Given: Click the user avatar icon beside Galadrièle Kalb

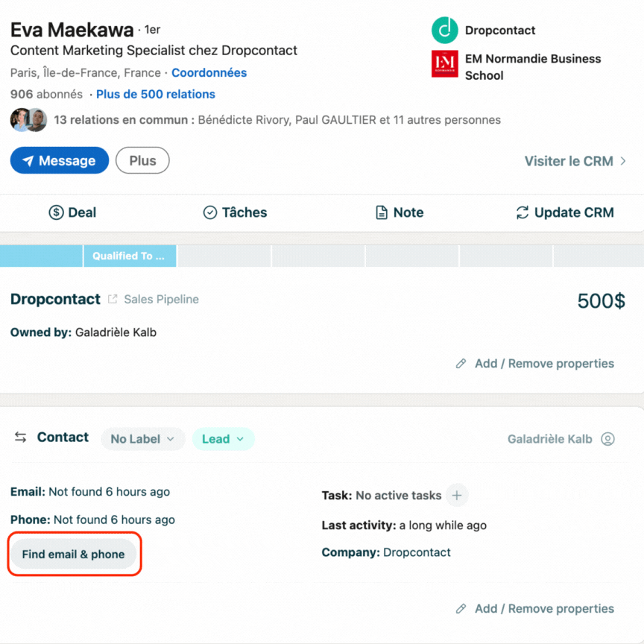Looking at the screenshot, I should (607, 439).
